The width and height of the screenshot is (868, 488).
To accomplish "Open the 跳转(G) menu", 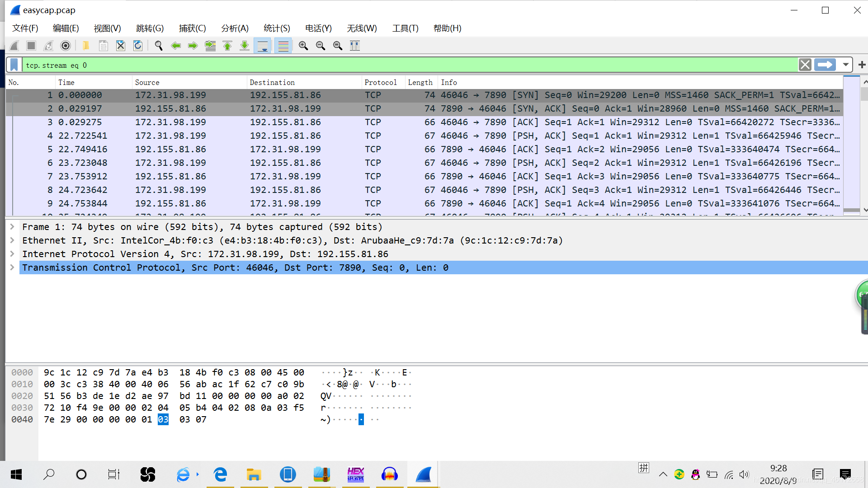I will [x=150, y=28].
